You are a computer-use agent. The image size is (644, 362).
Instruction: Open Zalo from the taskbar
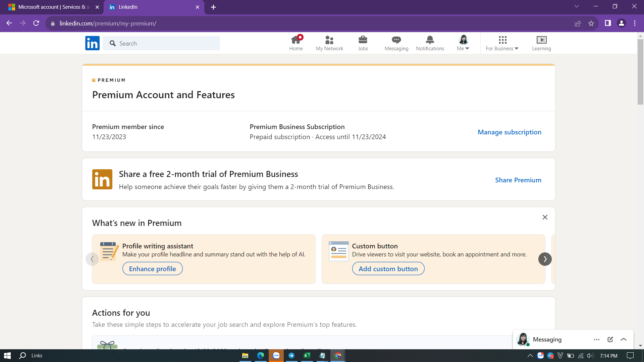pyautogui.click(x=276, y=356)
